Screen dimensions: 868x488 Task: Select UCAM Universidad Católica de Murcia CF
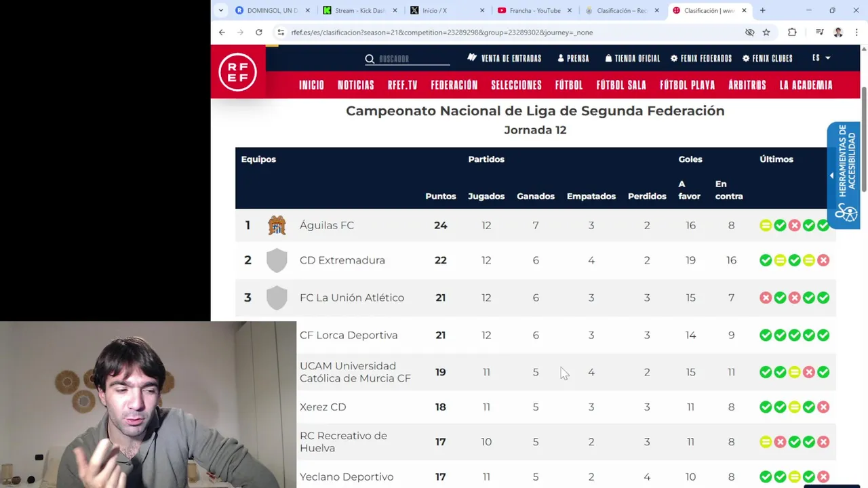(x=355, y=372)
